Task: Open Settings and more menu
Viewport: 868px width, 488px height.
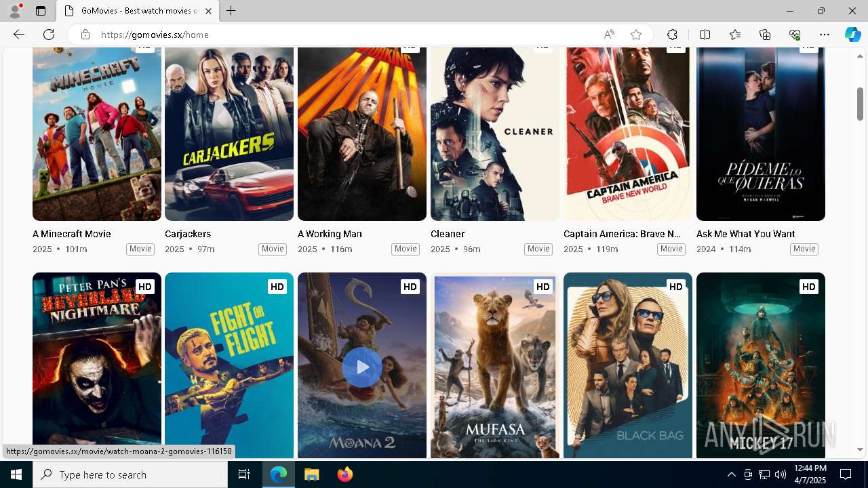Action: (825, 35)
